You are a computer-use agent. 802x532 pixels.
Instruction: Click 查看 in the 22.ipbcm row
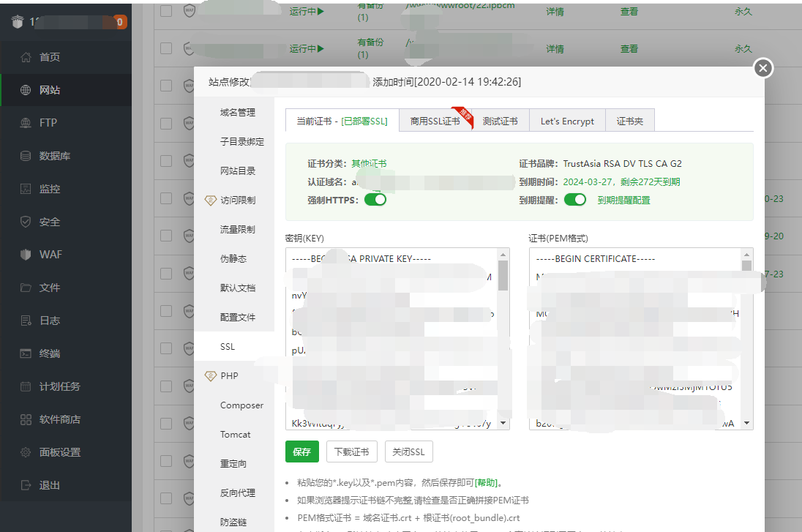[629, 11]
